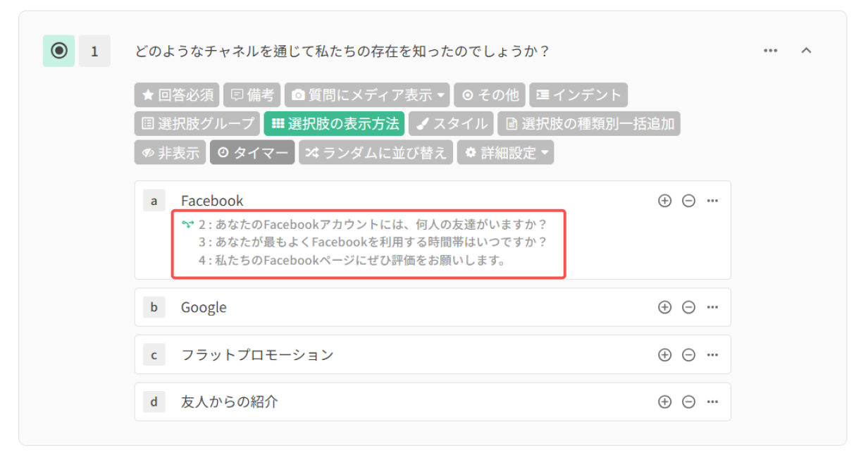
Task: Click the 友人からの紹介 choice text
Action: click(x=230, y=402)
